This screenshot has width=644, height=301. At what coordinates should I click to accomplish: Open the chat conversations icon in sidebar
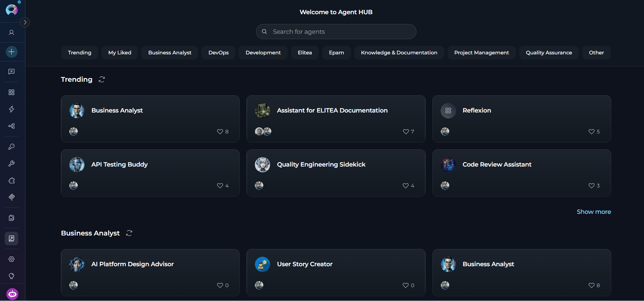click(11, 72)
